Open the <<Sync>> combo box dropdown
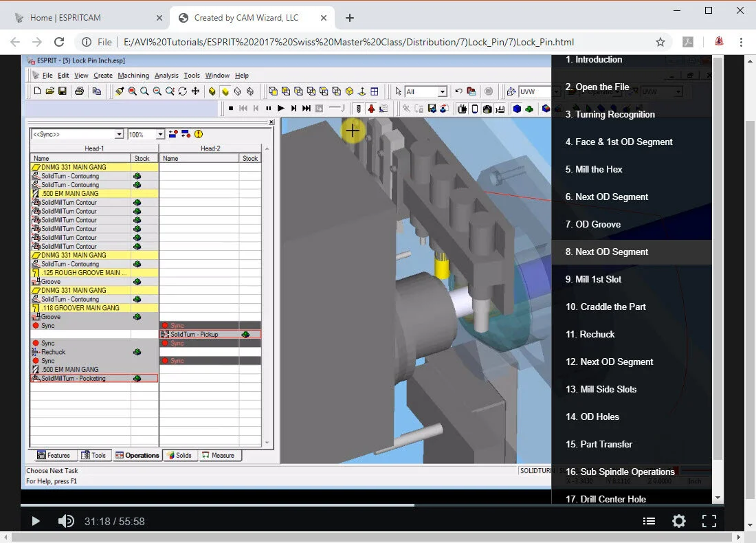 (x=119, y=134)
